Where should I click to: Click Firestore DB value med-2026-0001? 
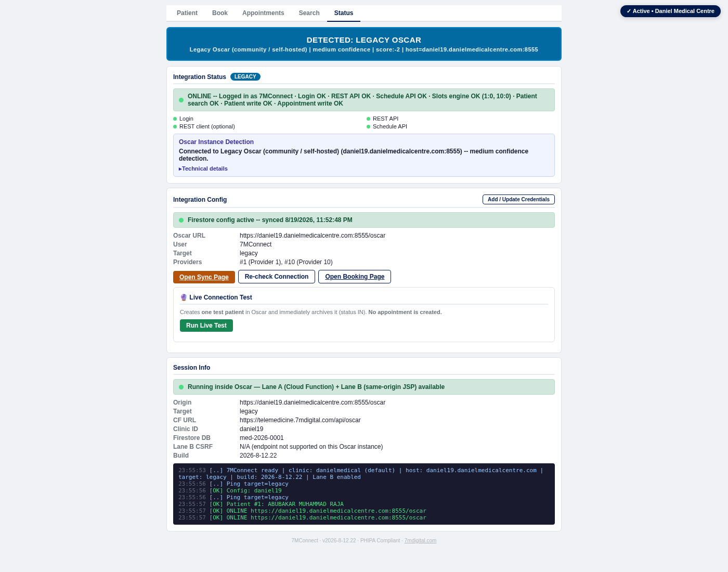click(262, 438)
